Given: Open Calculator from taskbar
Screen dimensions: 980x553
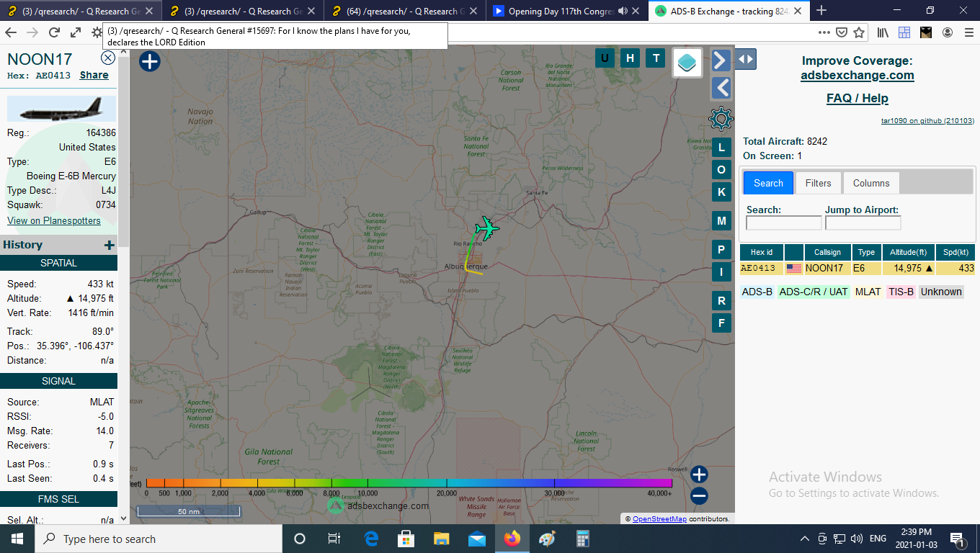Looking at the screenshot, I should click(x=582, y=539).
